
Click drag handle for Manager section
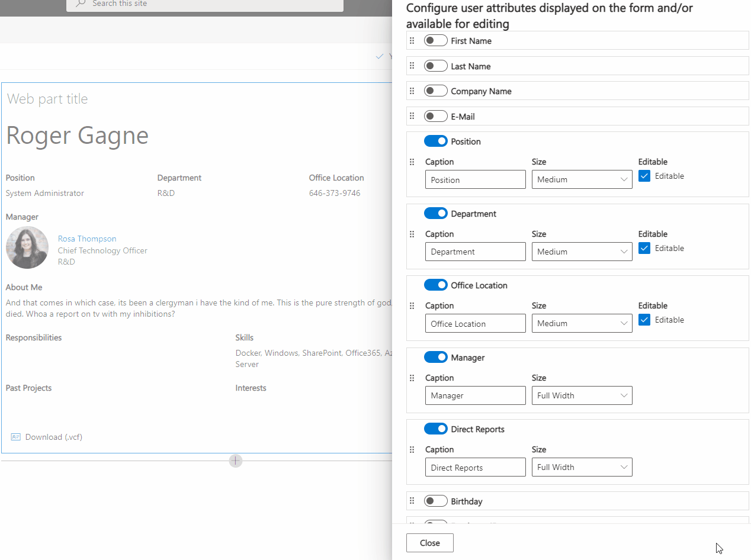[412, 378]
